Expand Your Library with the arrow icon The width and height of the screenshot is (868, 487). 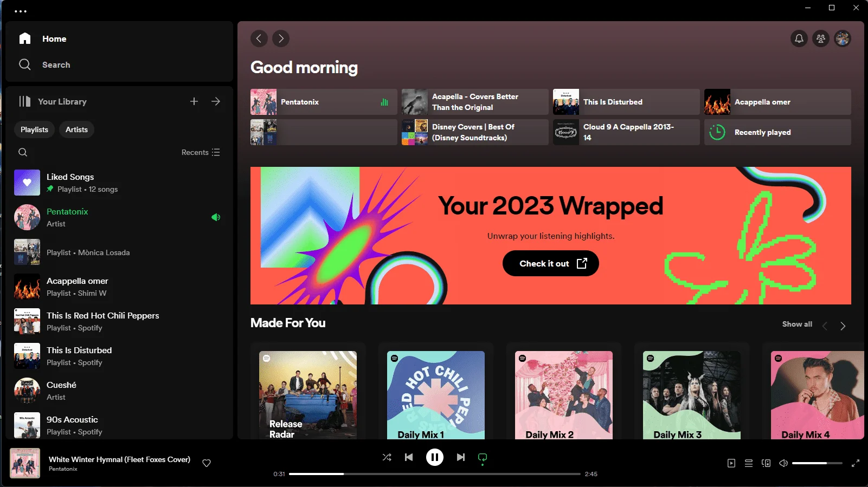216,101
